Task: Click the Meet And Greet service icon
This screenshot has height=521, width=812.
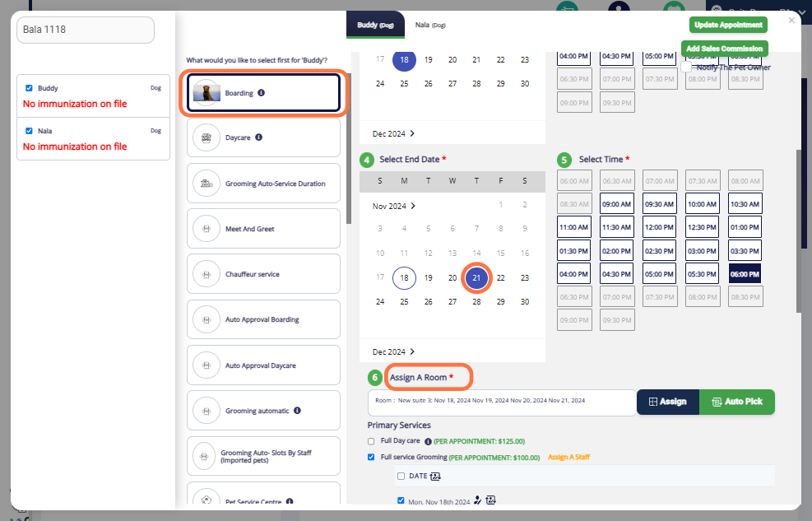Action: click(x=206, y=228)
